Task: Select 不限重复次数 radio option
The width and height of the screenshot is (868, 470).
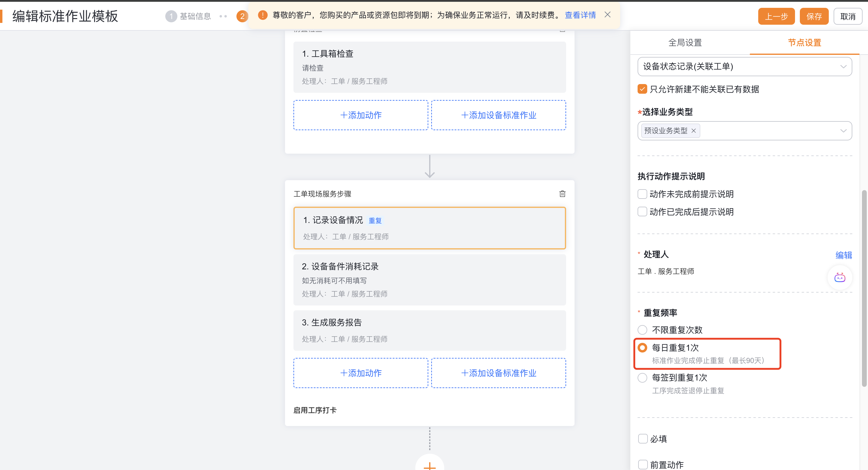Action: [x=642, y=330]
